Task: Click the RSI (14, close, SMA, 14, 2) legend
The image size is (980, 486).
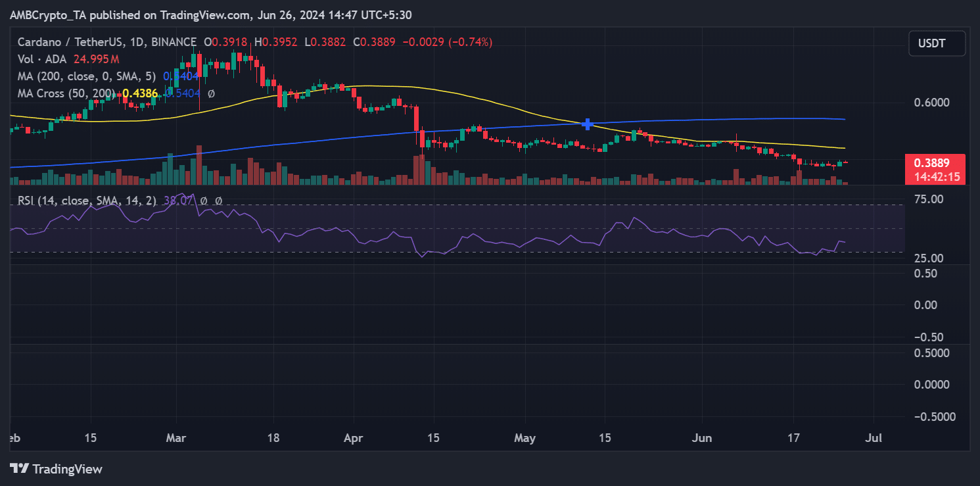Action: [86, 201]
